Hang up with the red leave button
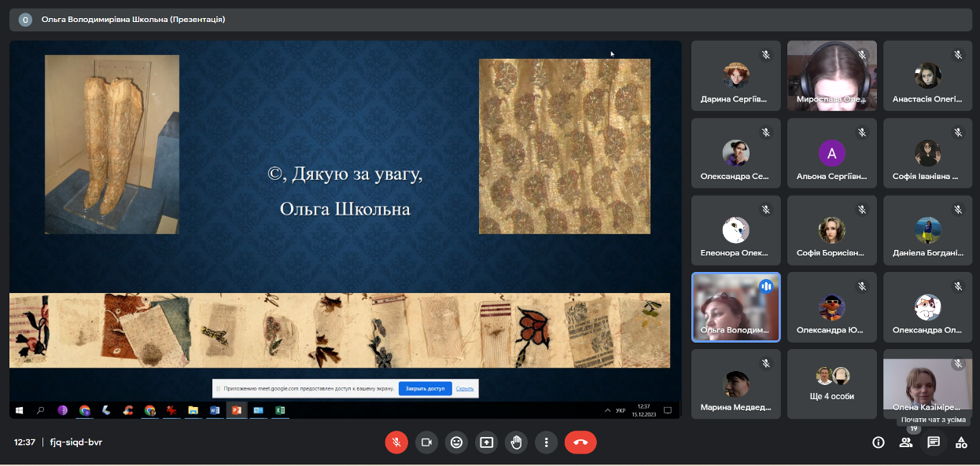 tap(580, 442)
